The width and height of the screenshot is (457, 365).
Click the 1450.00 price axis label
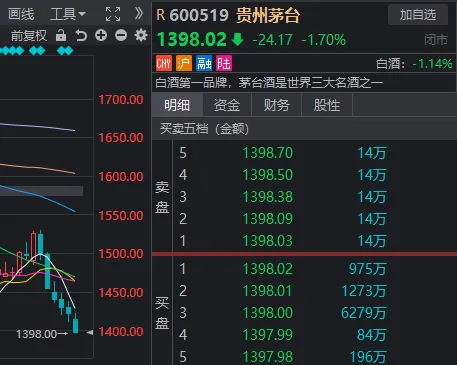[x=121, y=293]
